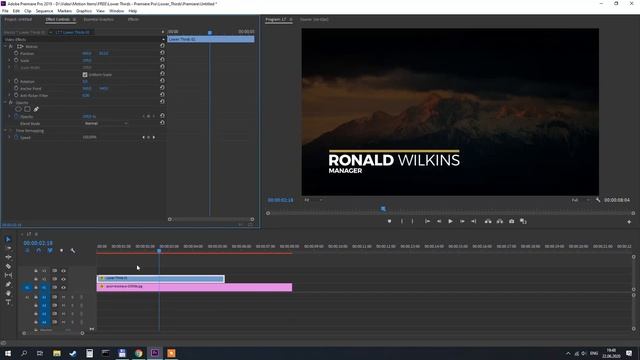Reset the Opacity parameter
640x360 pixels.
(162, 116)
